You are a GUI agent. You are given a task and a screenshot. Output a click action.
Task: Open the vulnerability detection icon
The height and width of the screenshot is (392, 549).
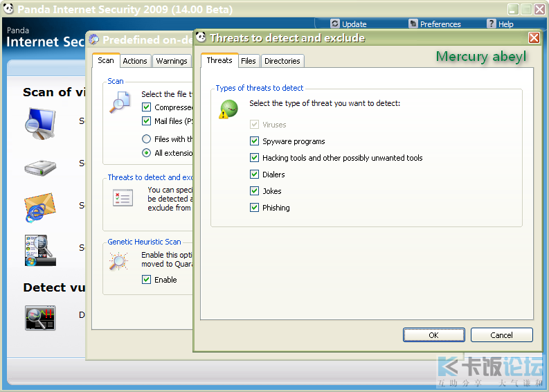pyautogui.click(x=40, y=318)
